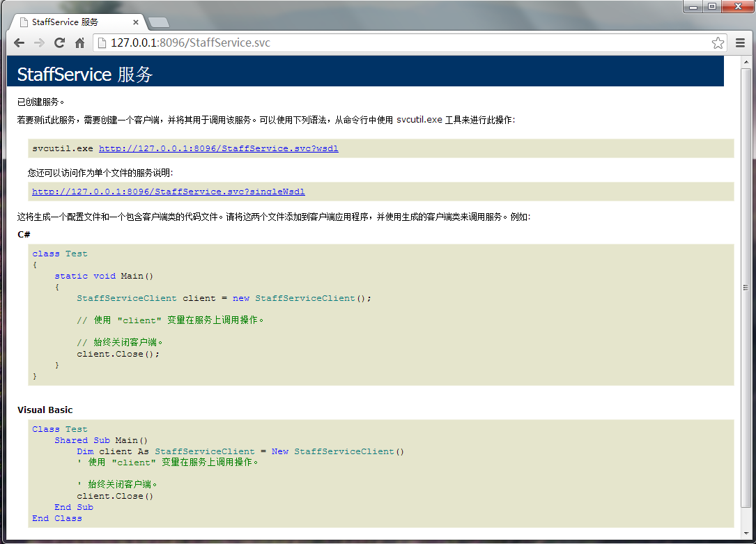Open a new tab with the new-tab button
The height and width of the screenshot is (544, 756).
158,22
